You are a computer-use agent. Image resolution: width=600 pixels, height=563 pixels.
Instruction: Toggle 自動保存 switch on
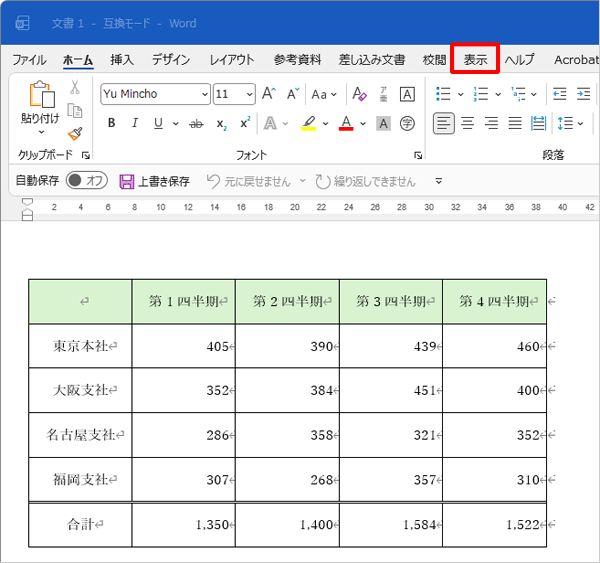pyautogui.click(x=86, y=180)
